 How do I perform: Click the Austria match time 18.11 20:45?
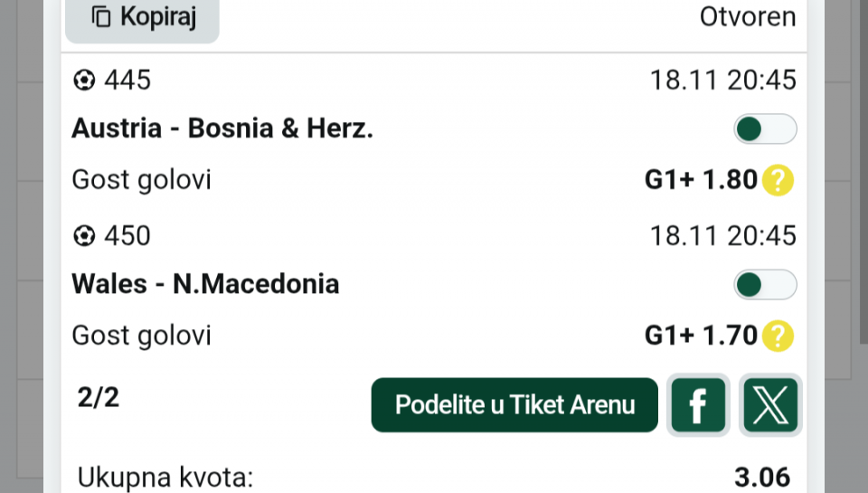pyautogui.click(x=722, y=81)
